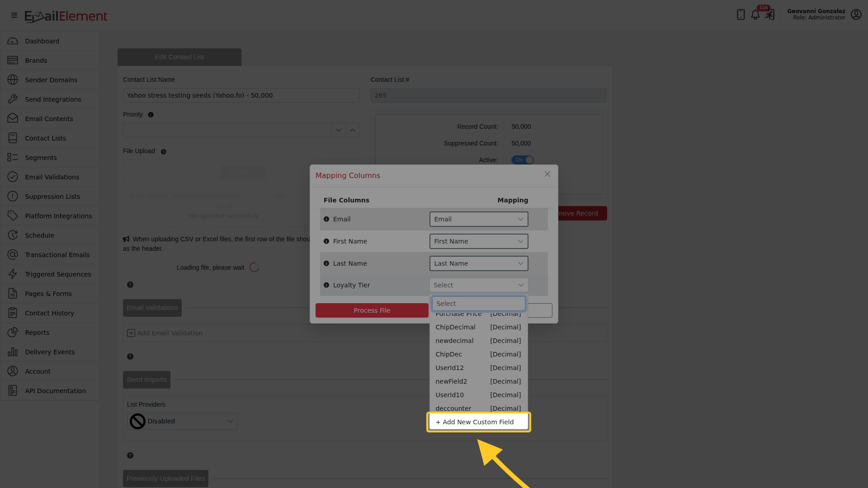This screenshot has width=868, height=488.
Task: Click the Send Integrations wrench icon
Action: point(13,99)
